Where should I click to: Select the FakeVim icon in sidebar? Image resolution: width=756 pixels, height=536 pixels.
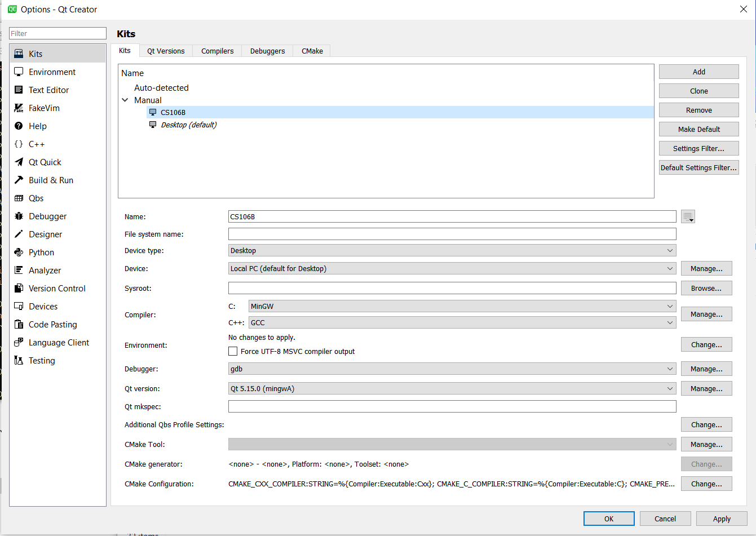(x=19, y=108)
